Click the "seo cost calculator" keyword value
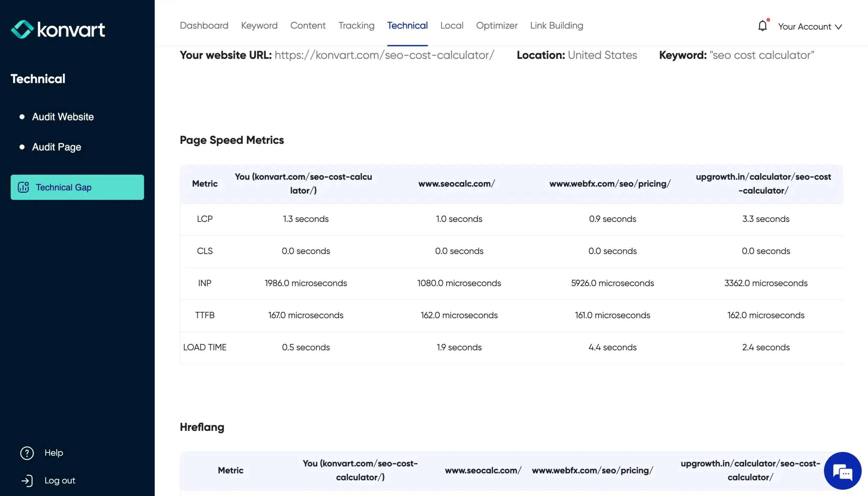This screenshot has width=868, height=496. tap(762, 55)
